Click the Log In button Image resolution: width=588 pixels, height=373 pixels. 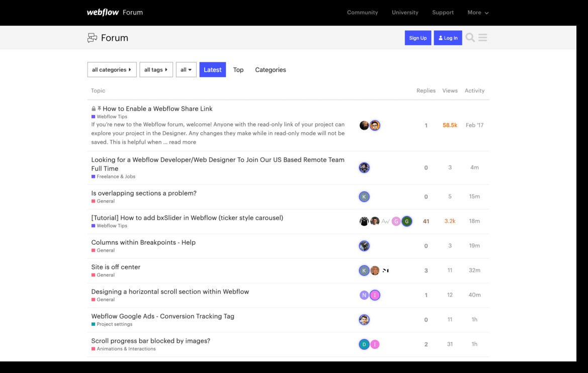point(448,38)
